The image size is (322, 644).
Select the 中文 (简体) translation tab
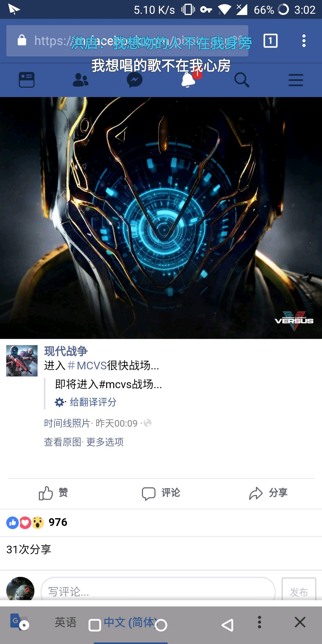point(131,623)
